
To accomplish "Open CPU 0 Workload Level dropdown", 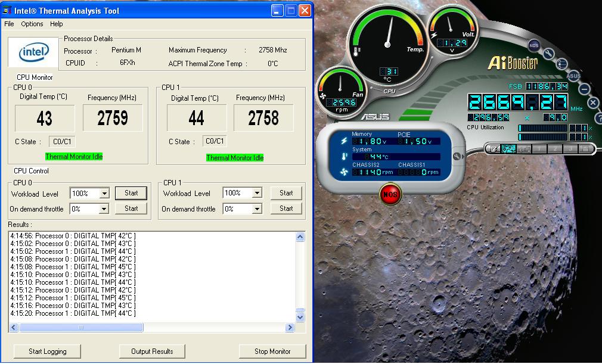I will [104, 193].
